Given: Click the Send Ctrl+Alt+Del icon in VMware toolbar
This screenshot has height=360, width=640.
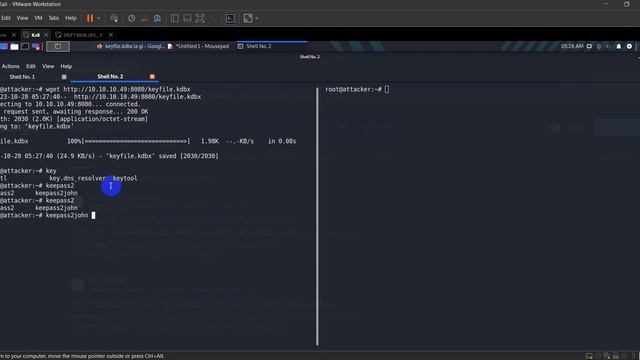Looking at the screenshot, I should pyautogui.click(x=114, y=18).
